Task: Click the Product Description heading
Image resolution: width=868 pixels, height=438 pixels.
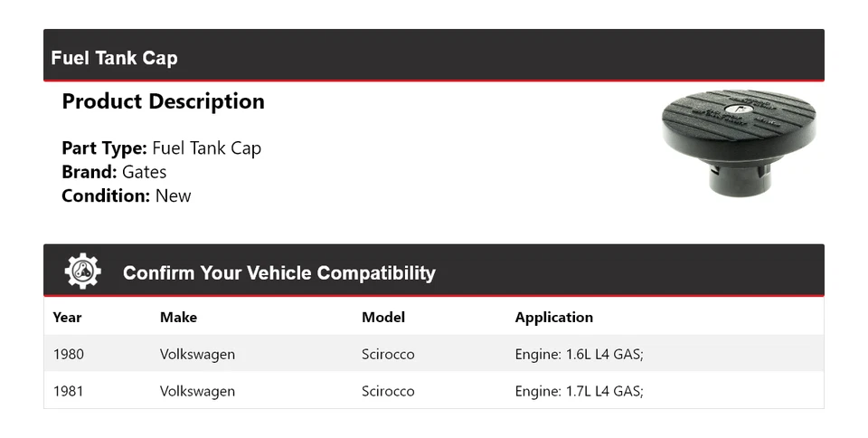Action: pos(163,101)
